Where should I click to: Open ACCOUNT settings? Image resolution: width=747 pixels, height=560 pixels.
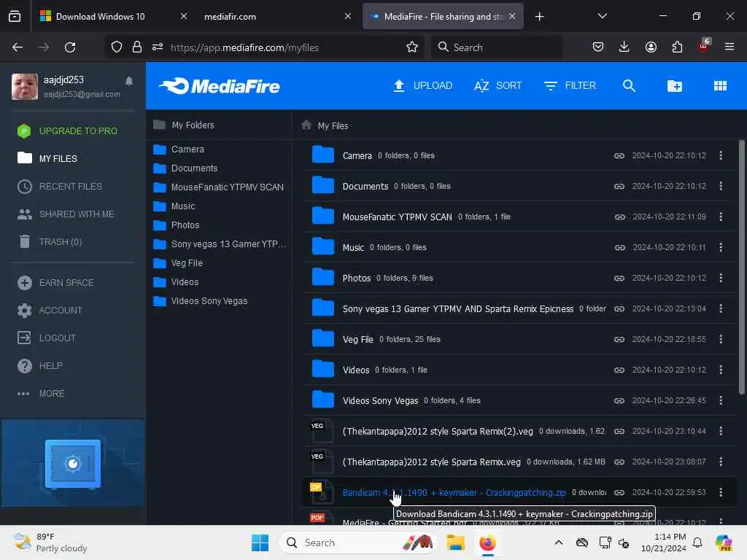point(50,311)
